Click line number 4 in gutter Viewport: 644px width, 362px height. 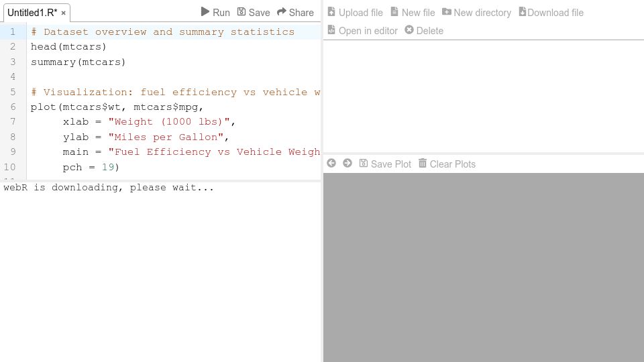click(x=13, y=76)
